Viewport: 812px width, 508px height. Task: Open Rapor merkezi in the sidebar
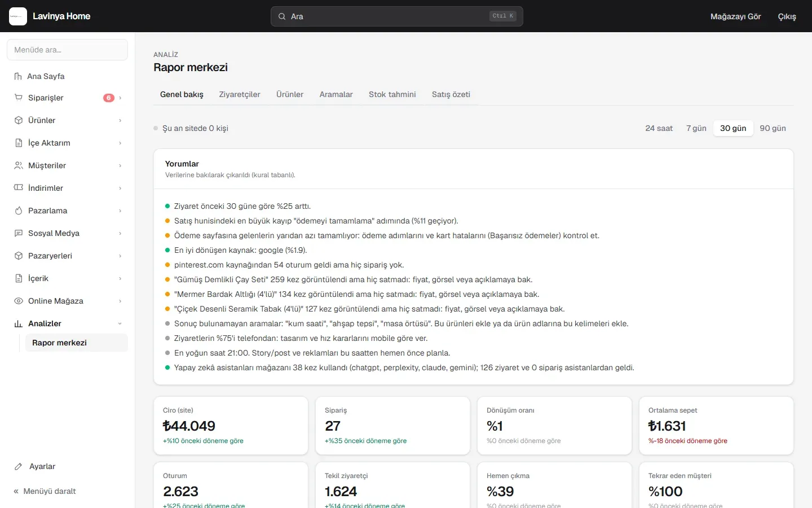[x=77, y=343]
